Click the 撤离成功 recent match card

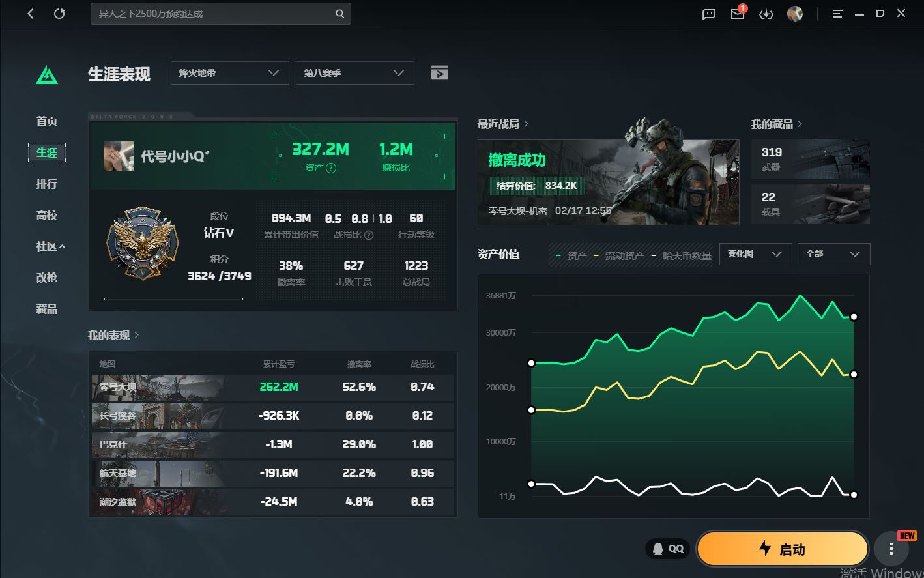(608, 182)
